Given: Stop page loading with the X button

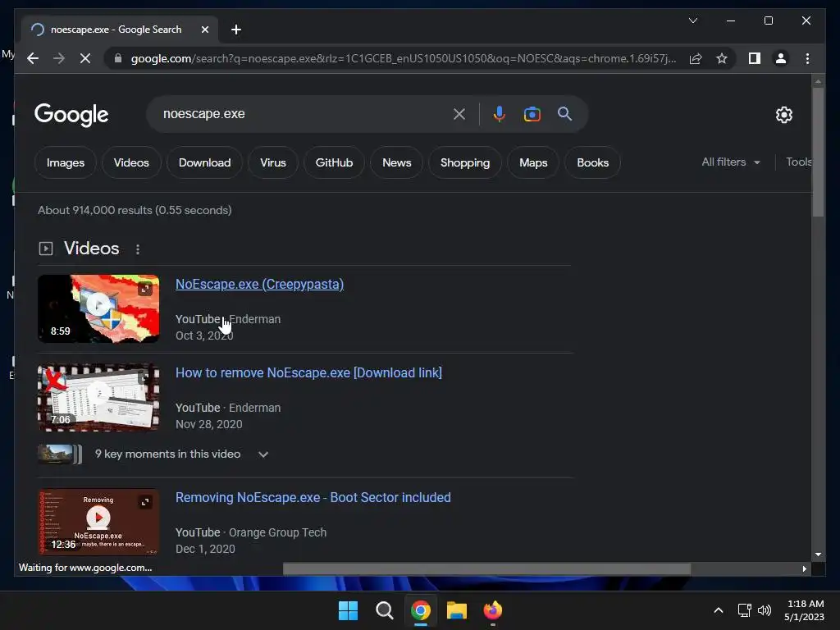Looking at the screenshot, I should (85, 58).
